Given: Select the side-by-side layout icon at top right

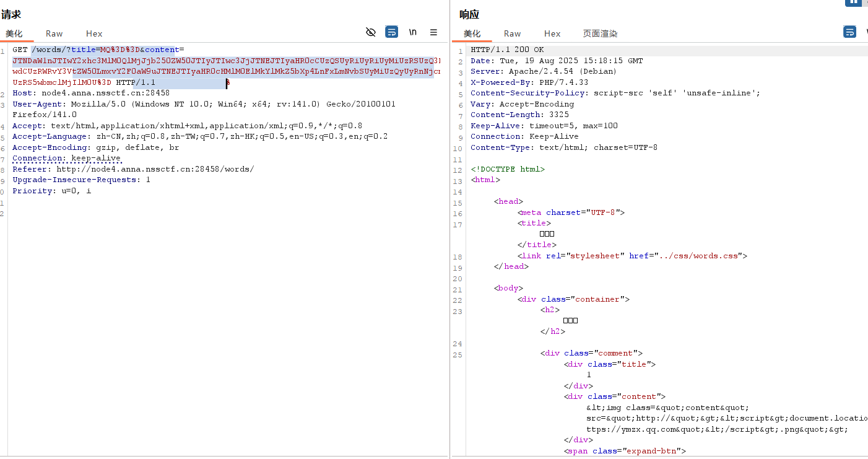Looking at the screenshot, I should coord(854,2).
